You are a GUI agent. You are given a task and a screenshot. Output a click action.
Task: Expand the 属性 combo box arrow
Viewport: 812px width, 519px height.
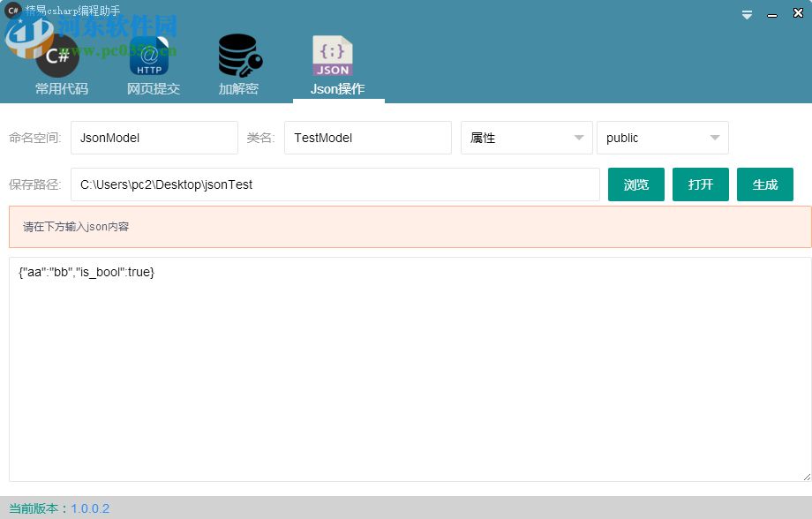578,138
